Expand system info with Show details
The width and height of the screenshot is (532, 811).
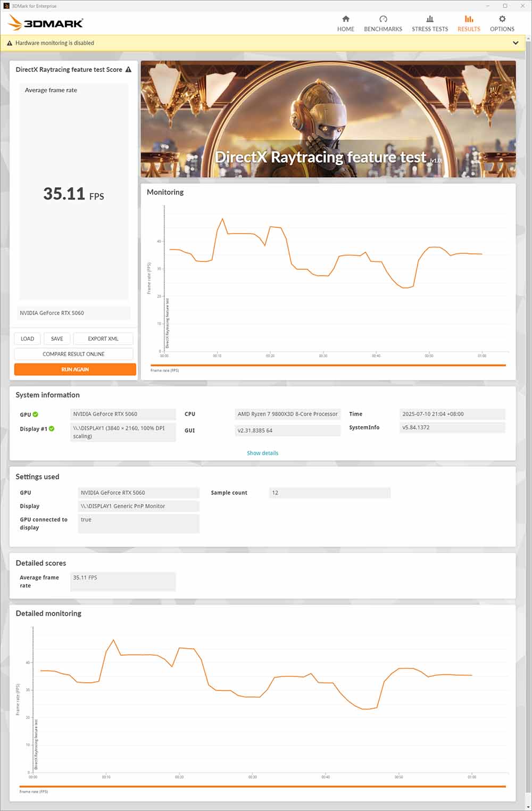coord(262,453)
